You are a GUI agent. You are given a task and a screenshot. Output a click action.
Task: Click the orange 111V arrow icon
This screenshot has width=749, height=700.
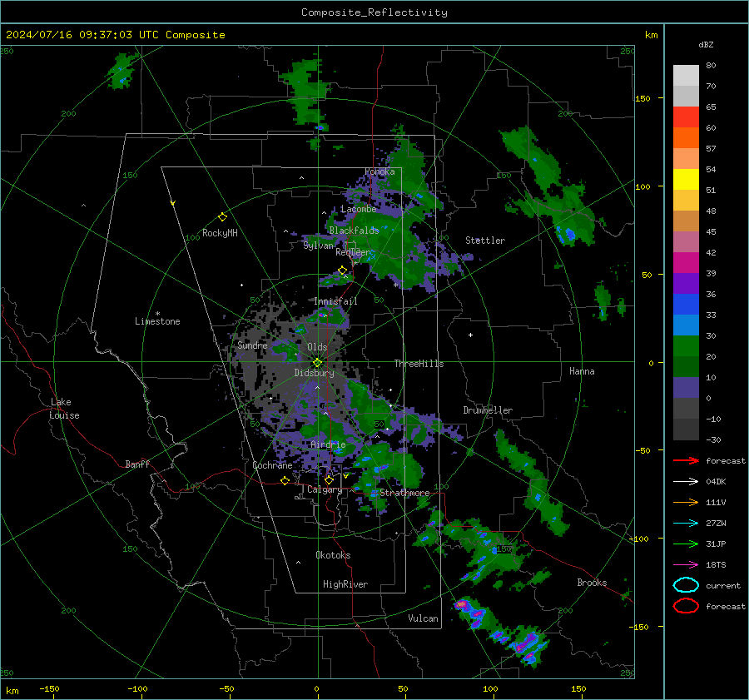coord(686,502)
